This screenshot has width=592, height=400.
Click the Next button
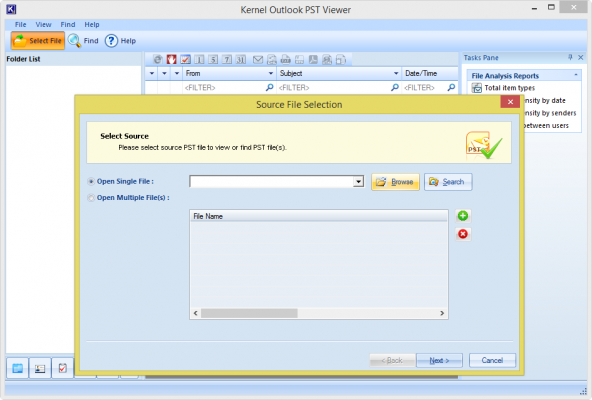coord(439,360)
